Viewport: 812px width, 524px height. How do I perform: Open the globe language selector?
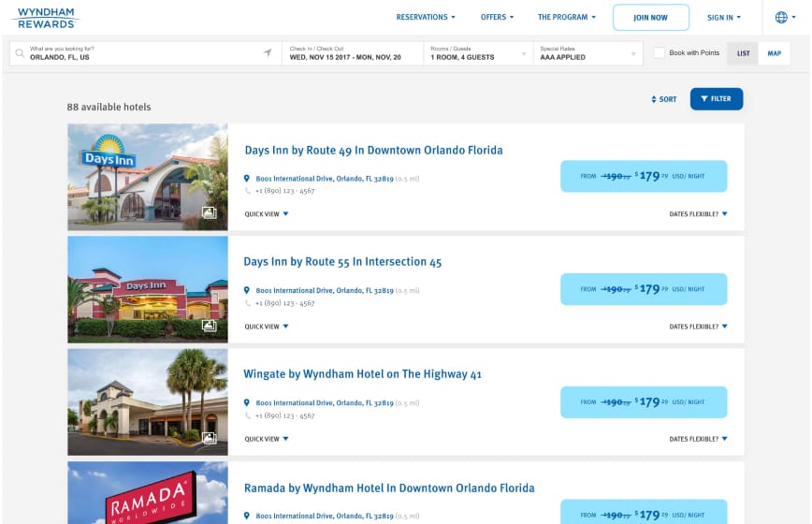click(x=781, y=17)
